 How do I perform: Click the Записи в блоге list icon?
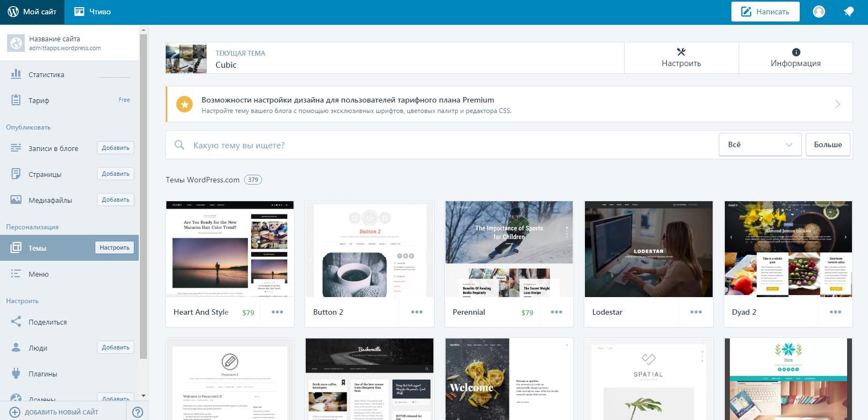(x=16, y=148)
